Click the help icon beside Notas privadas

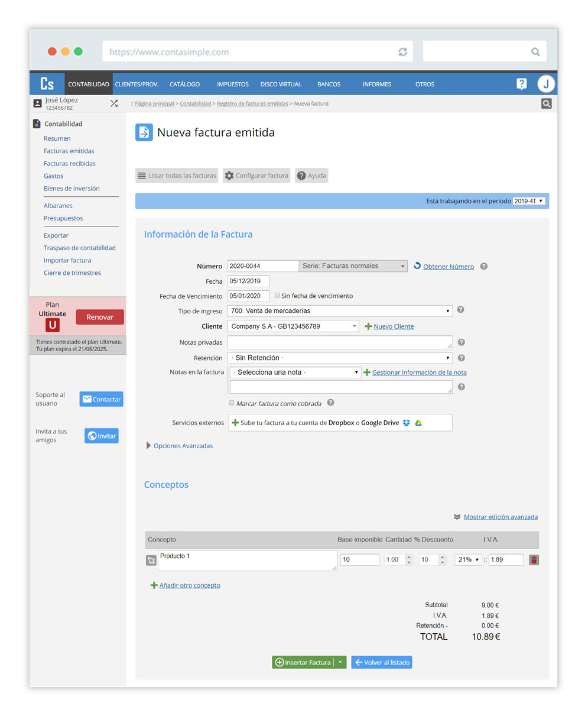(462, 342)
